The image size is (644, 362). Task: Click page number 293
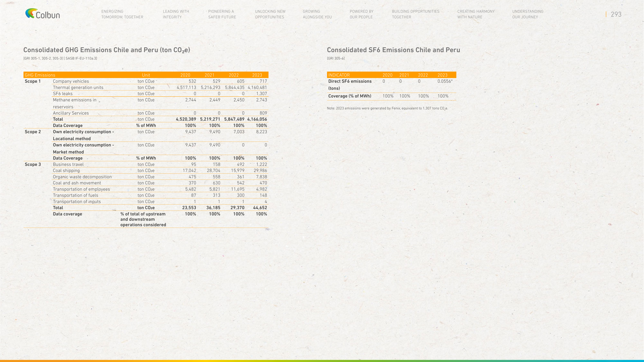(x=616, y=14)
